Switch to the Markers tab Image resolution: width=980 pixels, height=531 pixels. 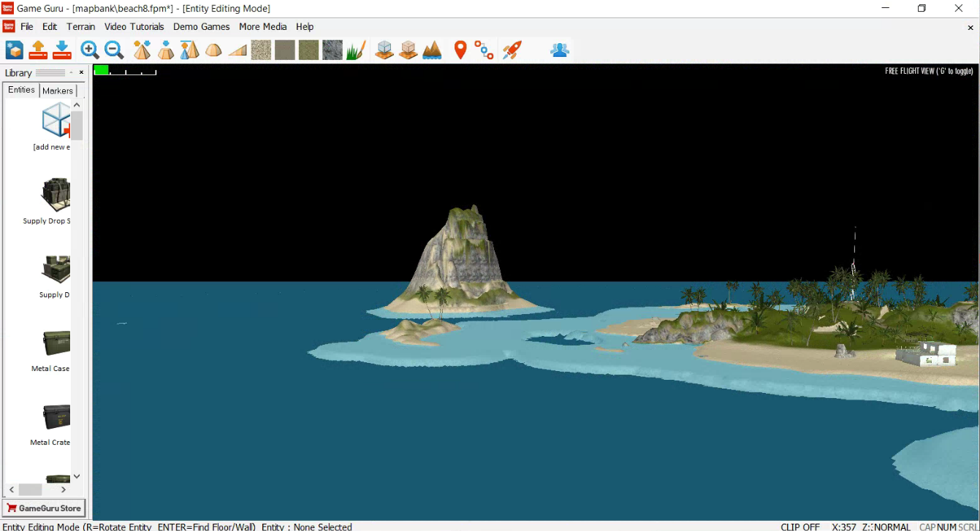(x=58, y=91)
